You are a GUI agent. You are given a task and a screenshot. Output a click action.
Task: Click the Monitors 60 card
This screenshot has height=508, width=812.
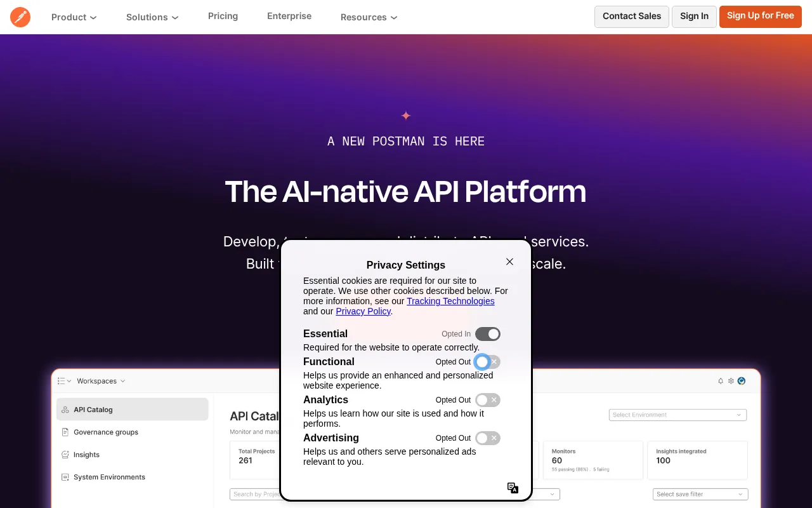(594, 460)
